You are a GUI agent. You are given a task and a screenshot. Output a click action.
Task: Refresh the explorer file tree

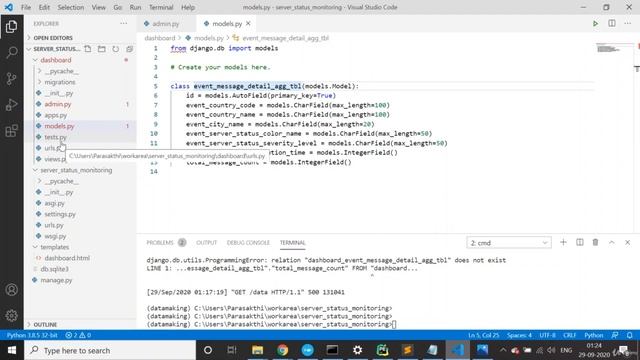coord(116,49)
